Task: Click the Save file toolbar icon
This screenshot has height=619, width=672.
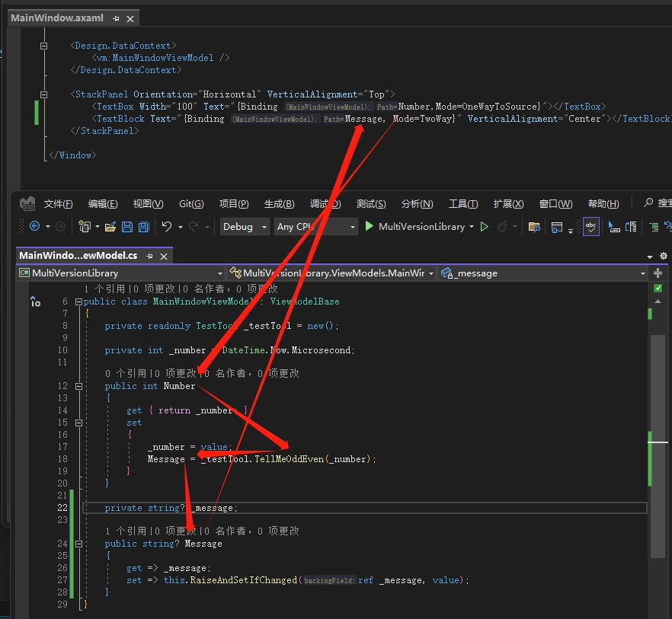Action: pos(126,227)
